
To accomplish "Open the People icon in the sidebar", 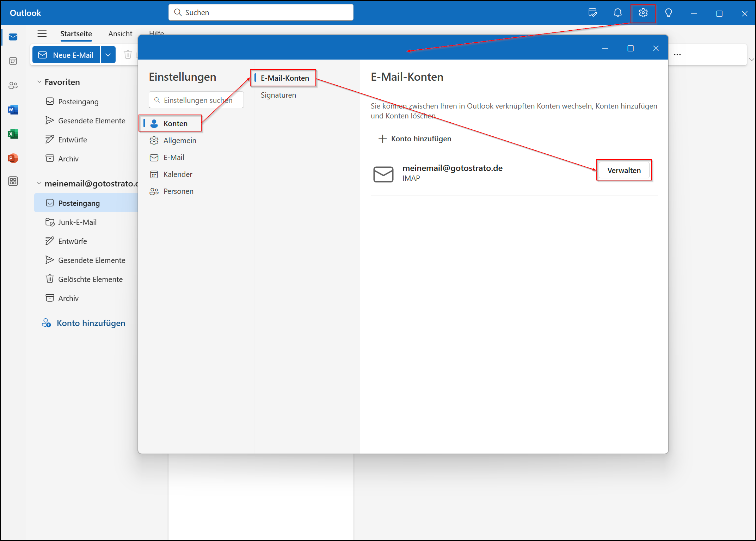I will [13, 85].
